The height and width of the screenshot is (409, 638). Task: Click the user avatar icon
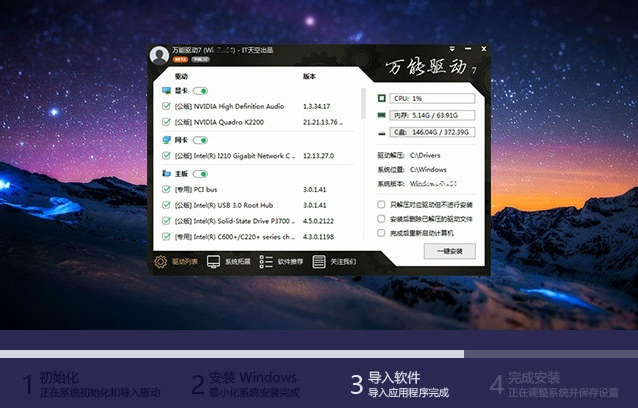pos(159,55)
